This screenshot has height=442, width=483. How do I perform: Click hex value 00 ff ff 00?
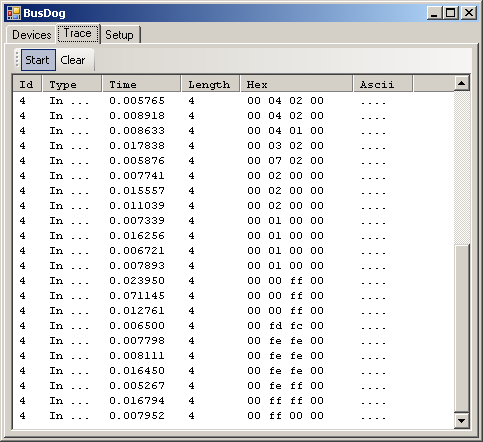(x=285, y=401)
